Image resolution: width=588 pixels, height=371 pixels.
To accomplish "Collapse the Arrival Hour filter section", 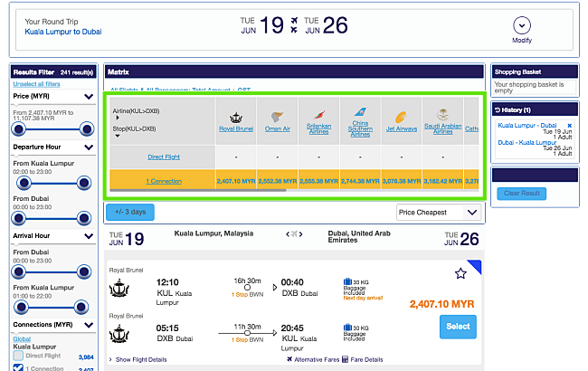I will click(89, 236).
